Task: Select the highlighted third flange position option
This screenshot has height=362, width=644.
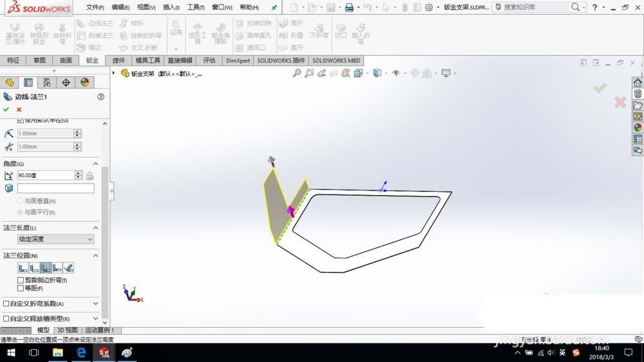Action: click(x=46, y=268)
